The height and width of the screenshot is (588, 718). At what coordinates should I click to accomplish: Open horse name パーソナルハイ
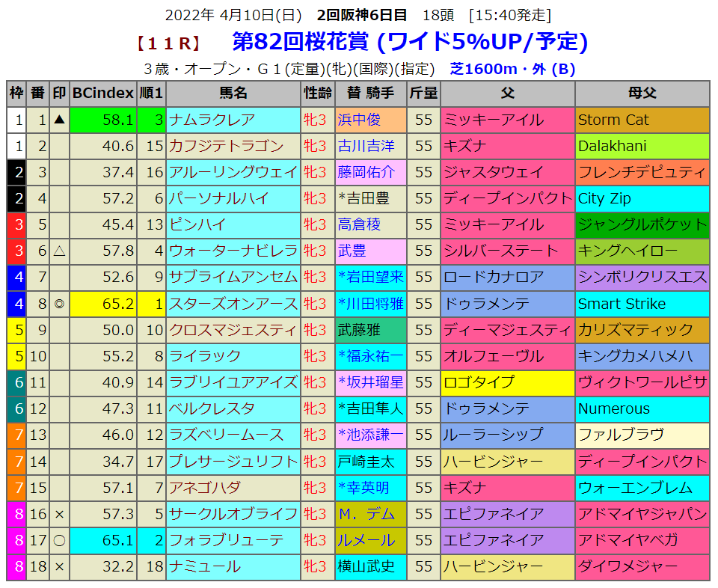[218, 199]
